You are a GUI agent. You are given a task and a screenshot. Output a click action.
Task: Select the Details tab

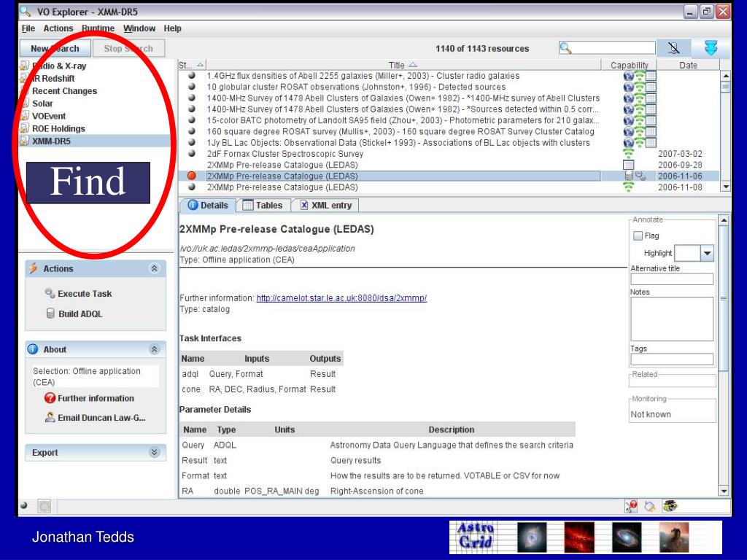(x=208, y=205)
